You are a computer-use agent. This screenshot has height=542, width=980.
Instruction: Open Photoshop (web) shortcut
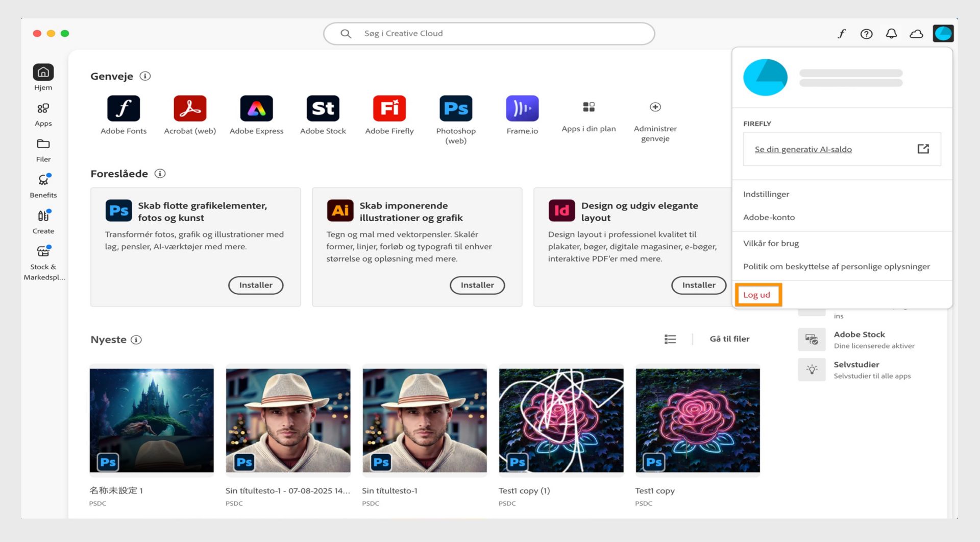pos(455,108)
